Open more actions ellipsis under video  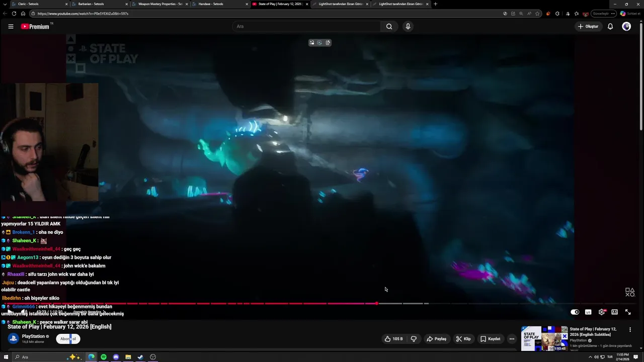point(512,339)
